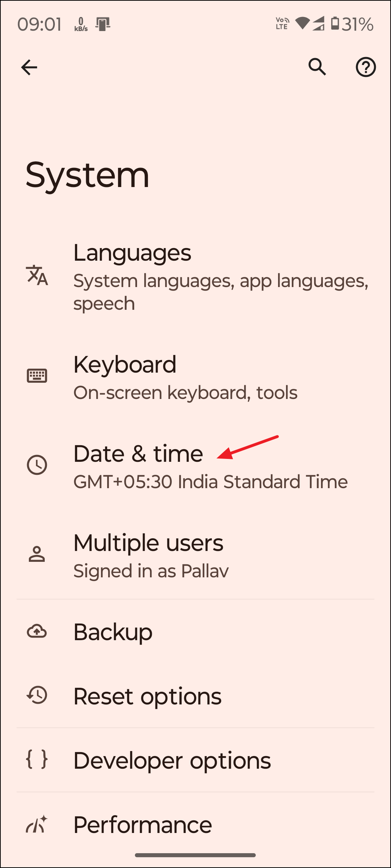Go back using the arrow icon
The image size is (391, 868).
click(29, 67)
